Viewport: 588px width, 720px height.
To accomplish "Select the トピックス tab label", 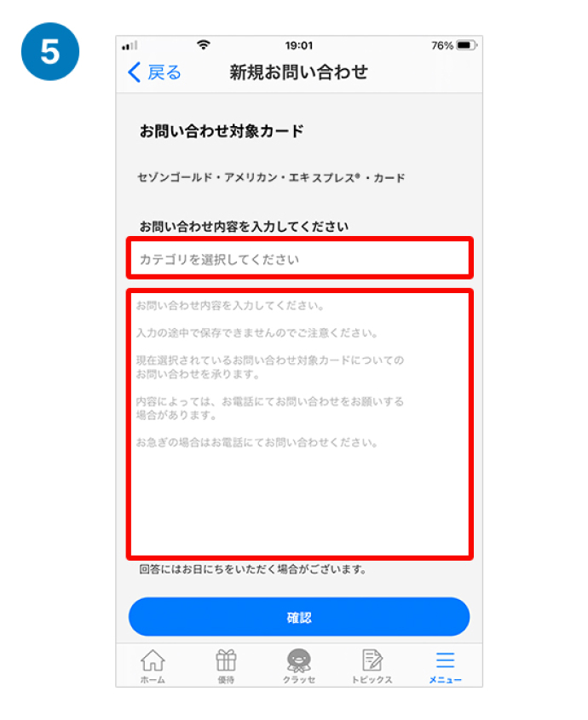I will [372, 680].
